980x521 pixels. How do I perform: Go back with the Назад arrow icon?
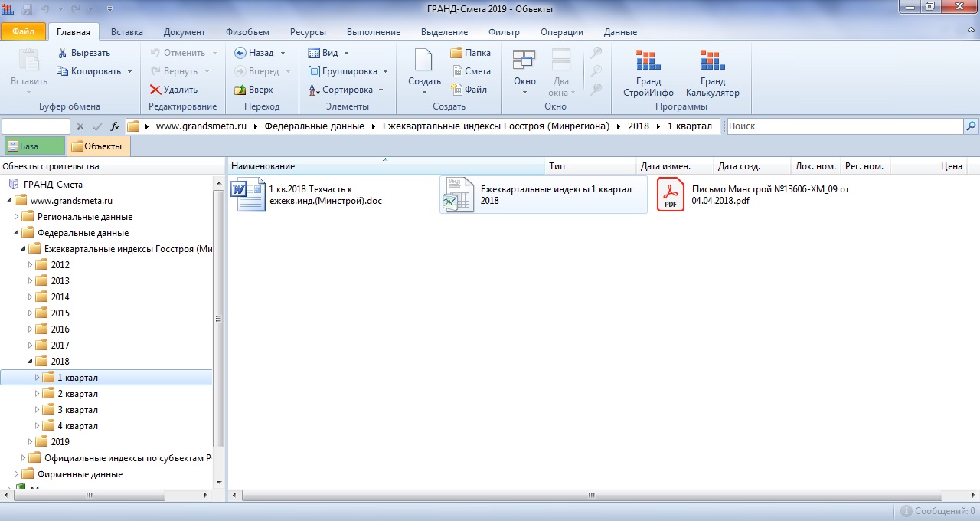240,53
